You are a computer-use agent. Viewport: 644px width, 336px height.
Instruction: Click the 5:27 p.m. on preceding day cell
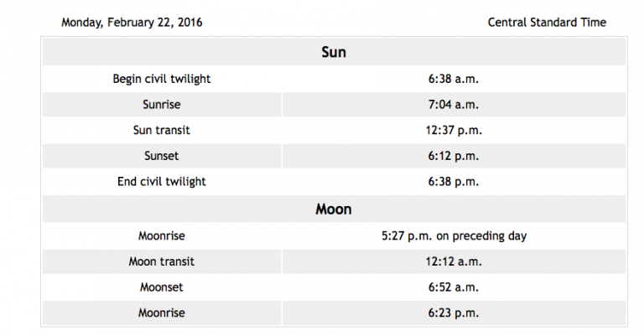454,236
